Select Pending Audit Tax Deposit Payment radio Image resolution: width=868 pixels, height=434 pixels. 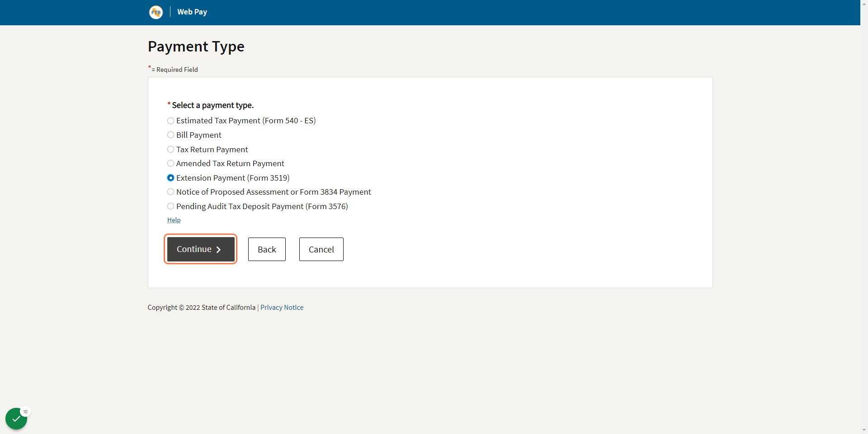click(170, 206)
